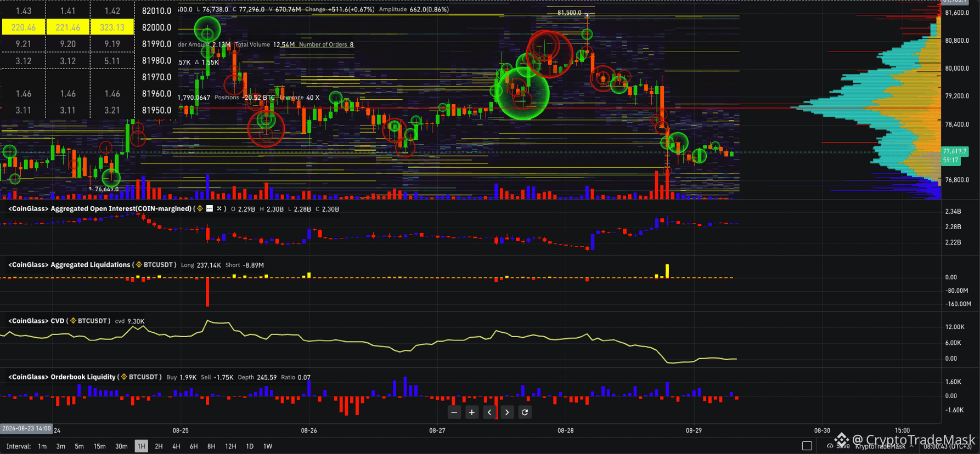Shift chart left with the back arrow
Screen dimensions: 980x454
pos(489,412)
